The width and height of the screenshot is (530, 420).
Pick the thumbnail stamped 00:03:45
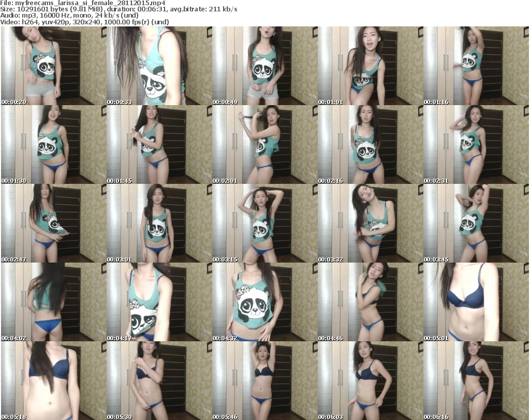click(476, 223)
